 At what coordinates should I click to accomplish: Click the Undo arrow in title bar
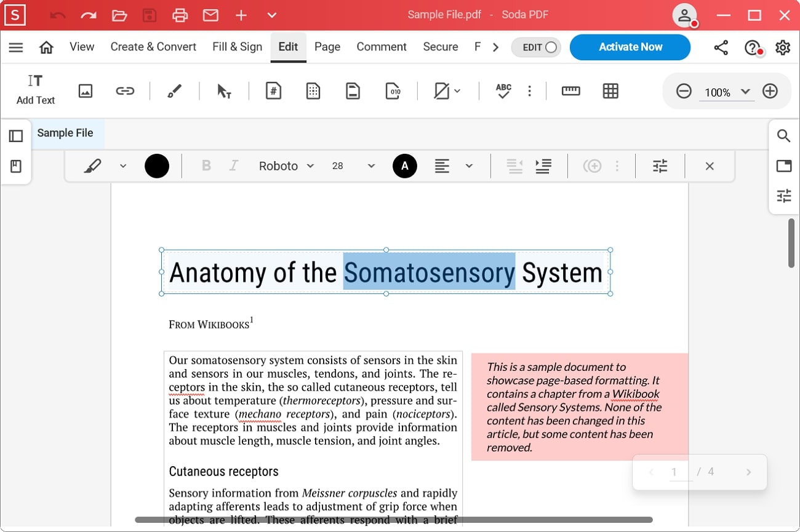point(58,15)
